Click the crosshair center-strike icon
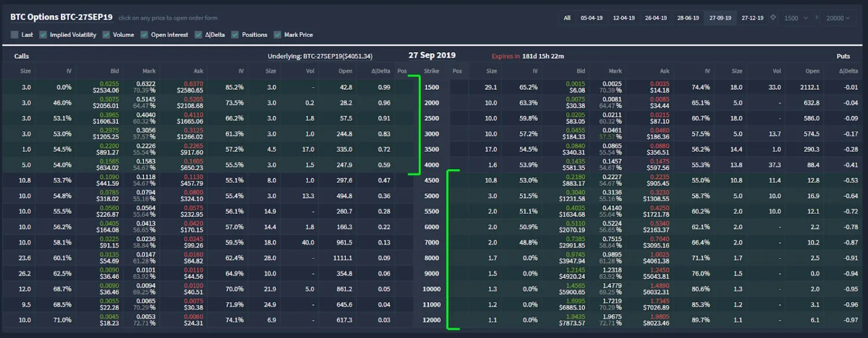Viewport: 868px width, 338px height. tap(773, 18)
